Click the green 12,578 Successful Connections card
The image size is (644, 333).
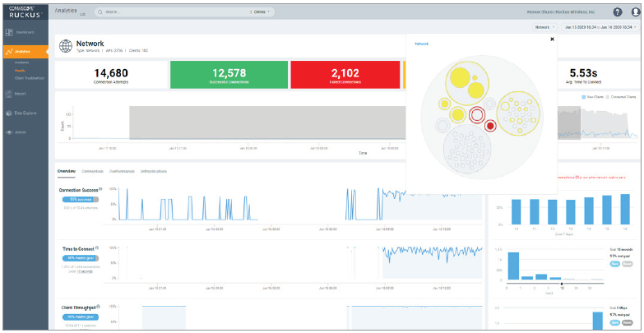[229, 75]
